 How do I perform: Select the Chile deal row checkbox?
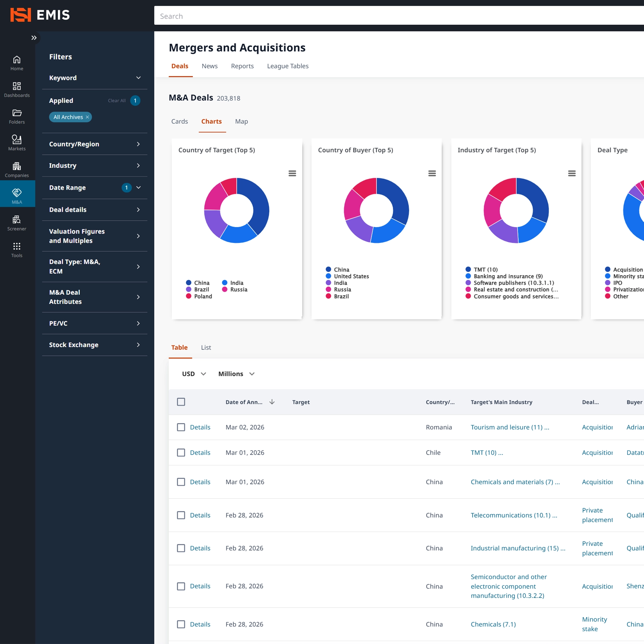[181, 453]
